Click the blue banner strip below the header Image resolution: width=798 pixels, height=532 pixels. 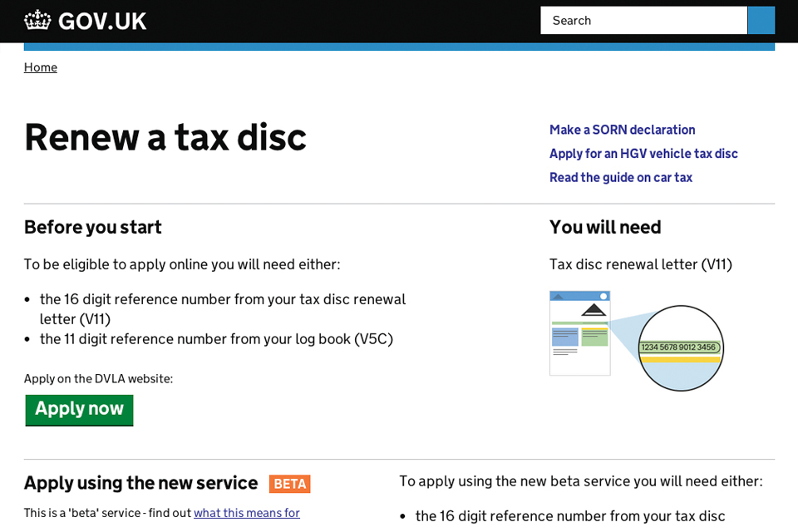399,47
